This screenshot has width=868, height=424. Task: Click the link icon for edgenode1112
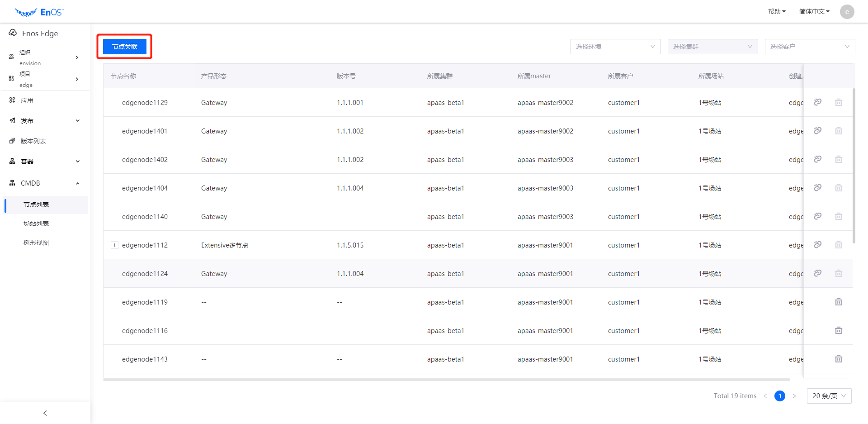817,245
